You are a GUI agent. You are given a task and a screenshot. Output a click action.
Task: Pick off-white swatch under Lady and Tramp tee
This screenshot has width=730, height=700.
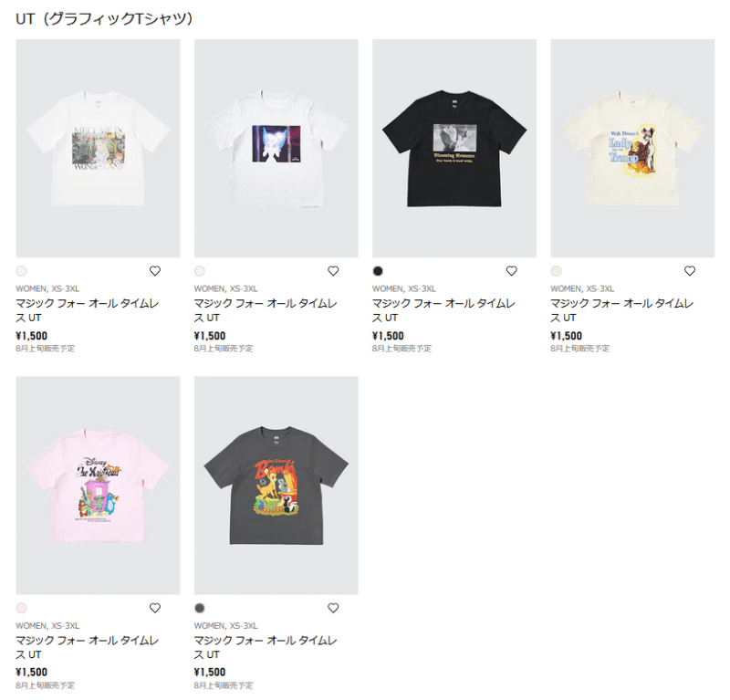click(x=557, y=271)
